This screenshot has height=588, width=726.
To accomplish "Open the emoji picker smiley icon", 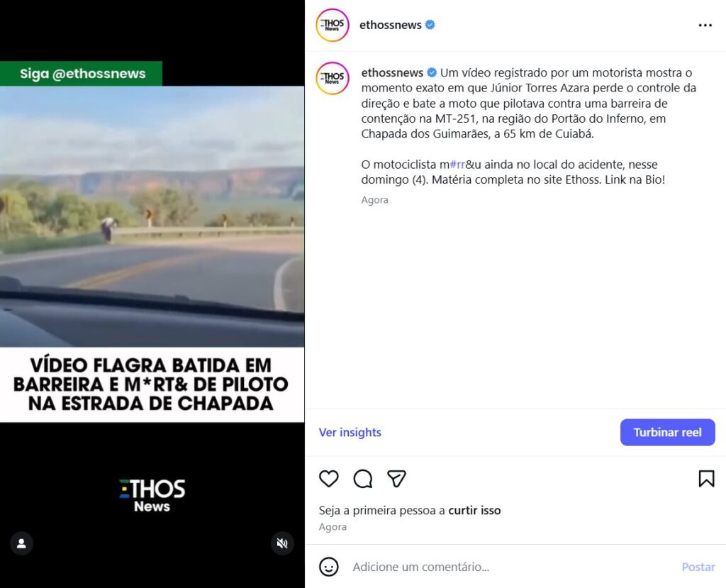I will [x=329, y=567].
